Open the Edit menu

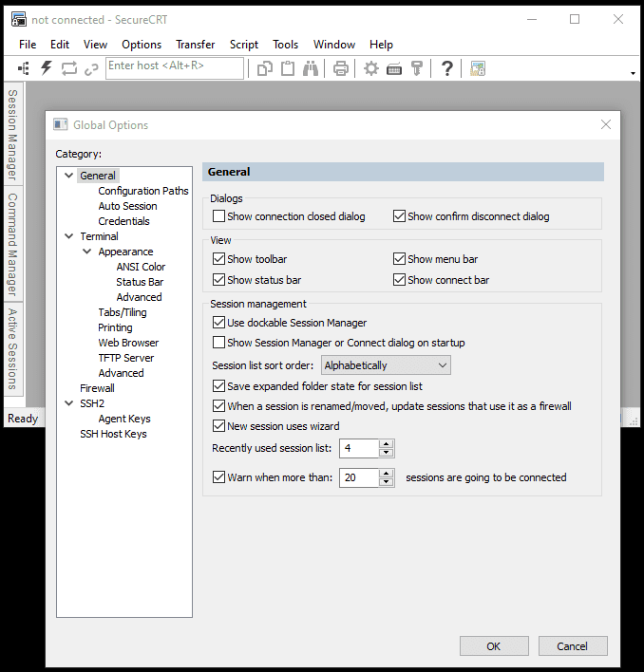tap(60, 45)
